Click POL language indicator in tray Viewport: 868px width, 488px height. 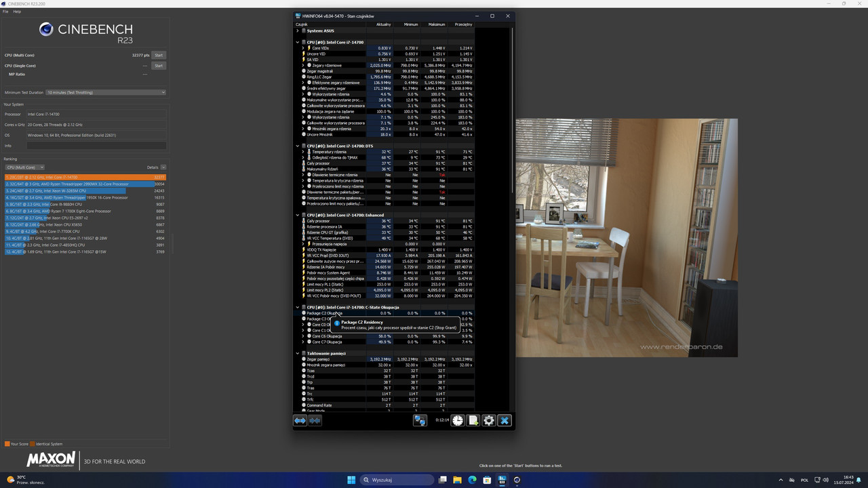pos(804,480)
